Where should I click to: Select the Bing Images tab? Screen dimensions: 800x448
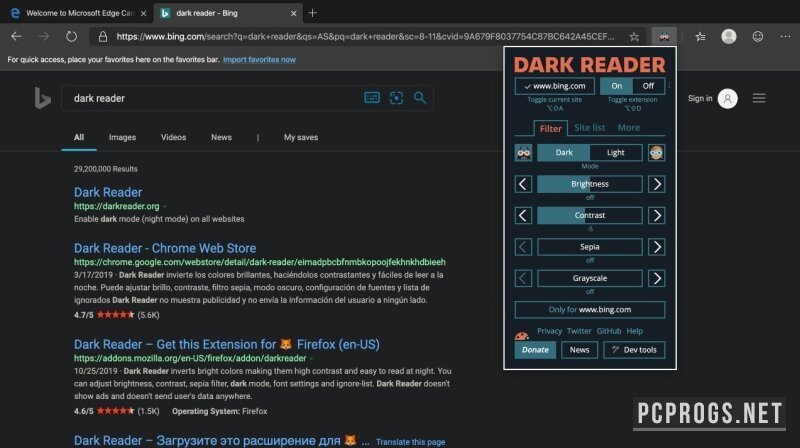(122, 137)
